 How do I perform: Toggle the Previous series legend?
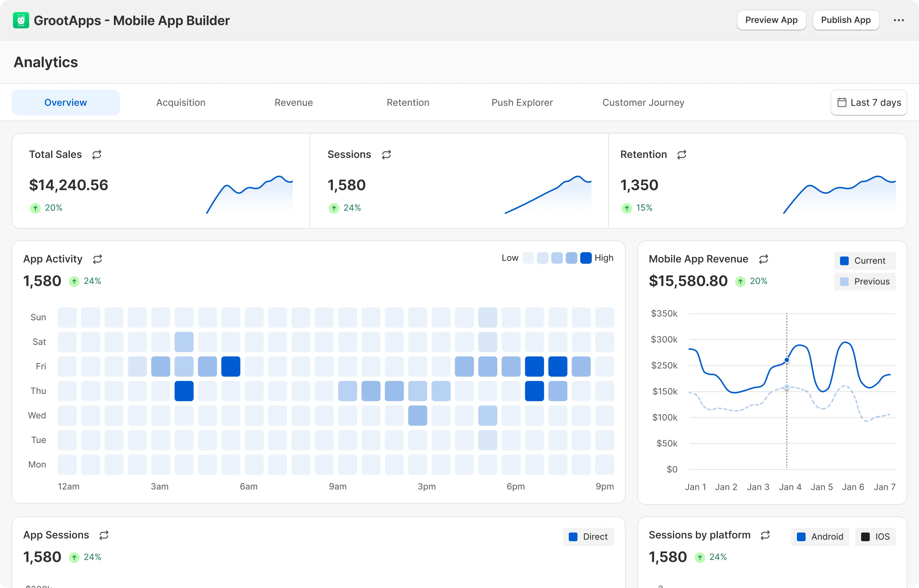pos(865,282)
